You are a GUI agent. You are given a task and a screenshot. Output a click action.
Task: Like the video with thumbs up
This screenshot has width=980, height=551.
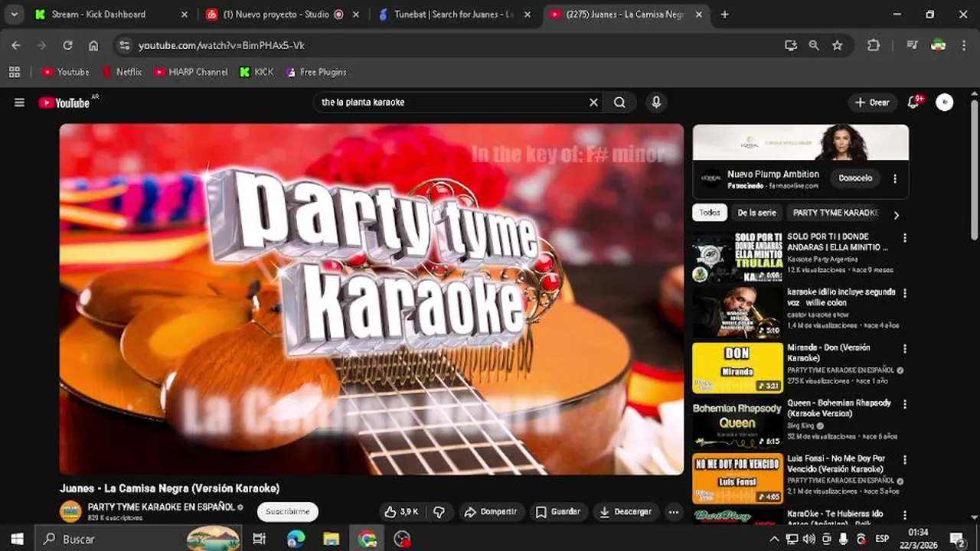pyautogui.click(x=401, y=511)
